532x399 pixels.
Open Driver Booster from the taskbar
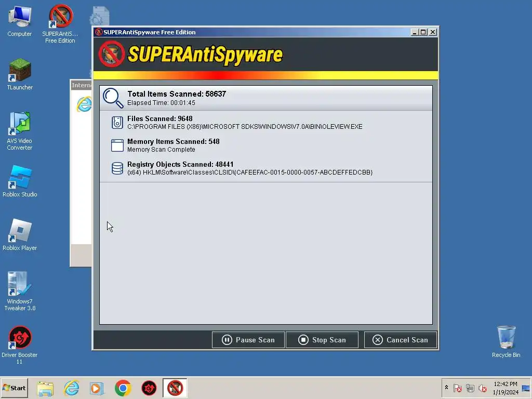[149, 388]
